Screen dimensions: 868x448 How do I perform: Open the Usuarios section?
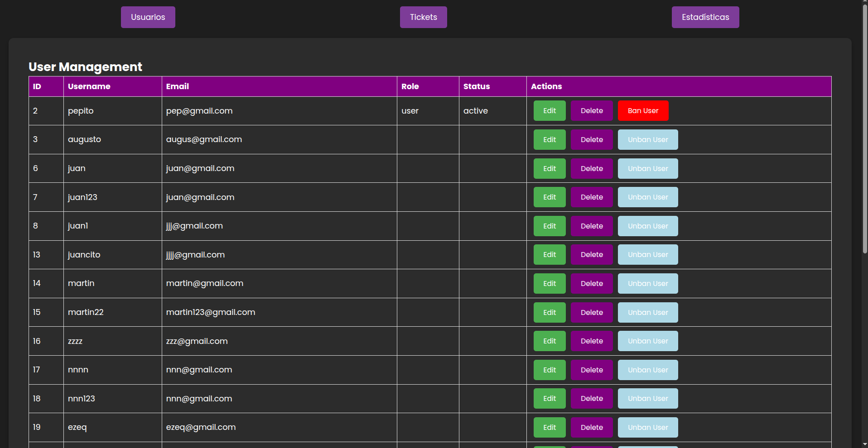click(148, 17)
